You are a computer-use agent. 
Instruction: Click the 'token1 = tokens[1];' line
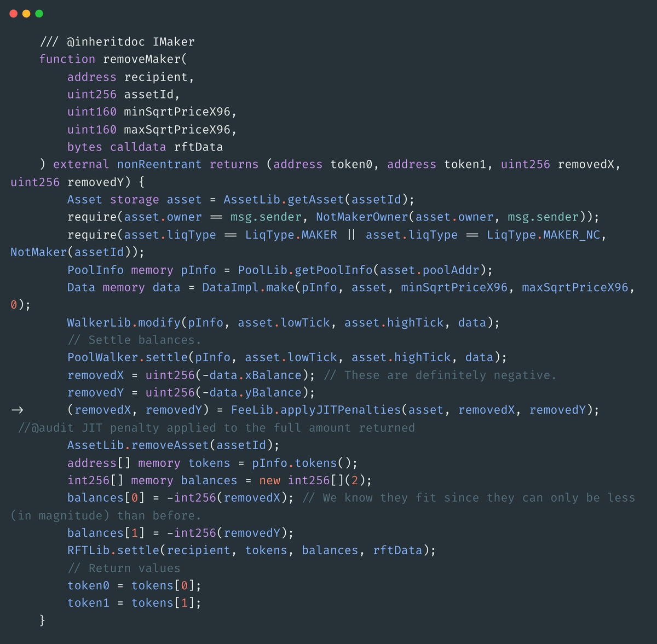click(134, 604)
